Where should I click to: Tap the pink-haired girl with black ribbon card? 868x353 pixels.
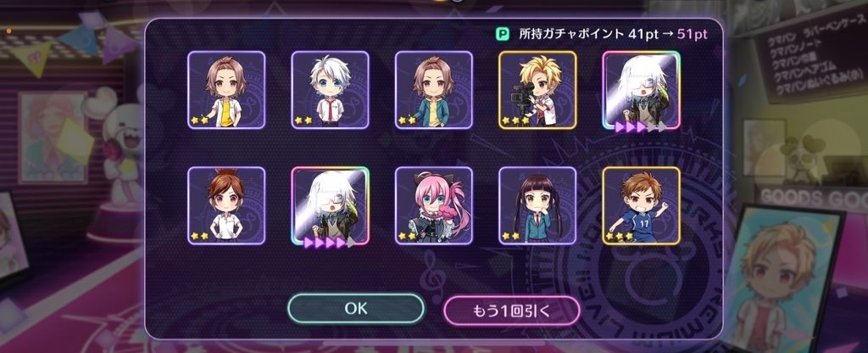click(433, 205)
